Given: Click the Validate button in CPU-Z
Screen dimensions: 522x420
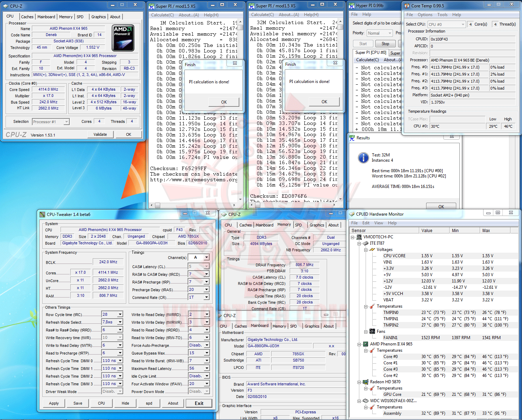Looking at the screenshot, I should coord(100,134).
